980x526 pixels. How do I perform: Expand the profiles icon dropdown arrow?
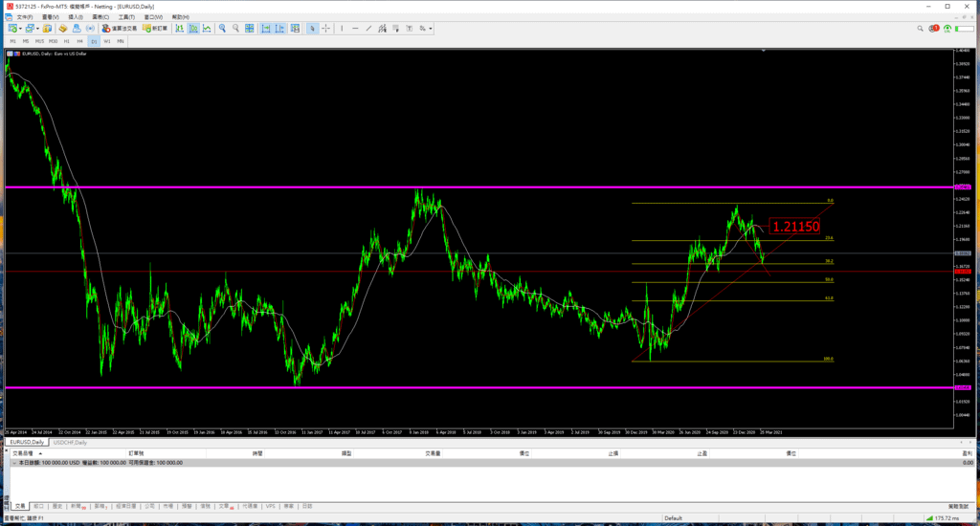click(x=37, y=29)
